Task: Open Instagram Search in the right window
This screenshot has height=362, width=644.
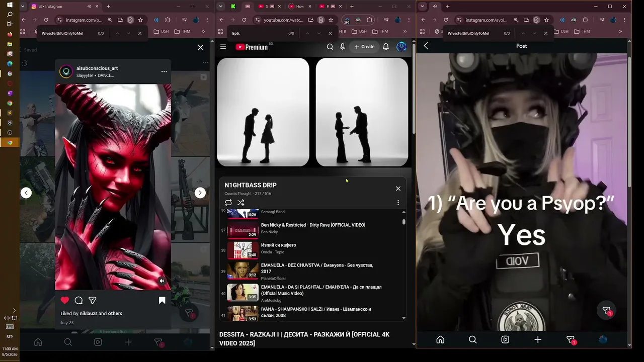Action: [473, 340]
